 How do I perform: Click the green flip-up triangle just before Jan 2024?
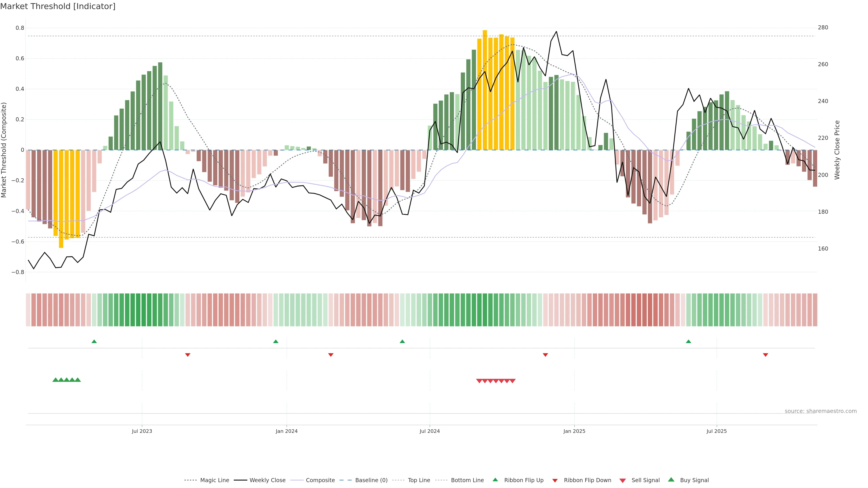tap(276, 342)
